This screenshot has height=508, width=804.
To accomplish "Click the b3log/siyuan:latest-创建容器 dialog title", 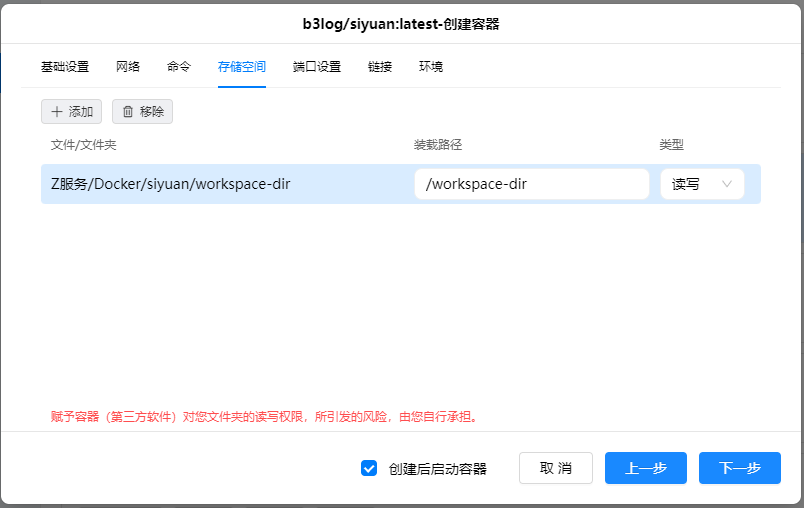I will (401, 23).
